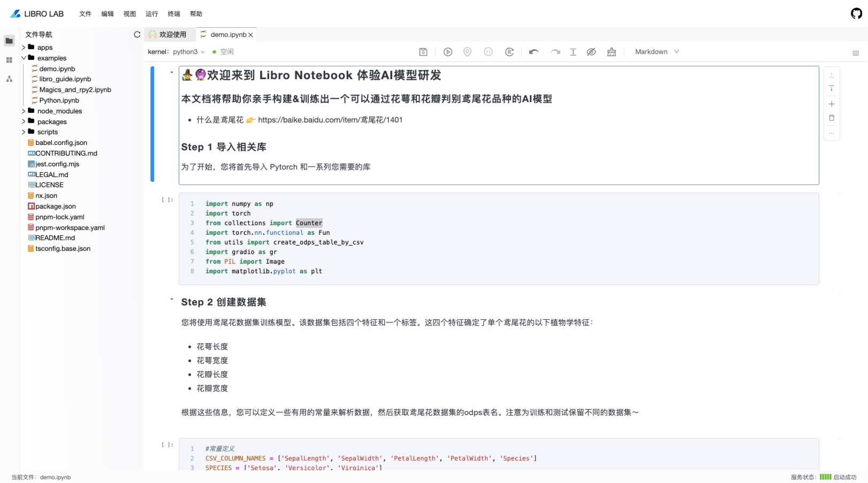Open the 文件 menu
Screen dimensions: 868x483
pyautogui.click(x=85, y=14)
